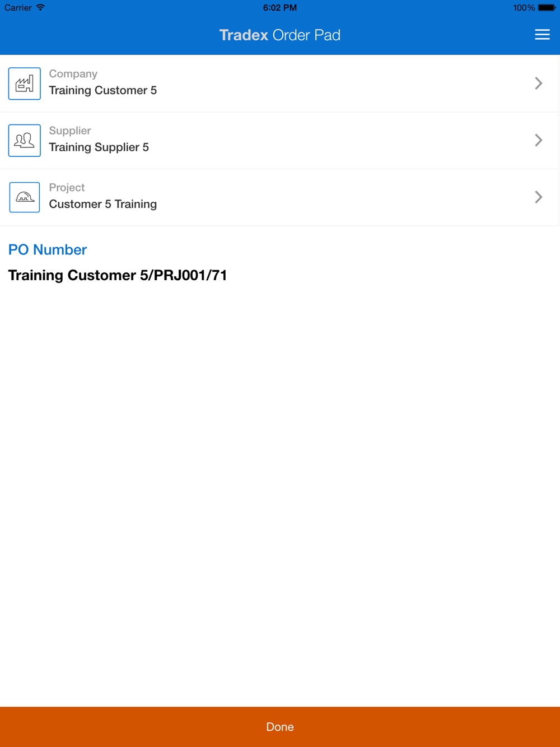
Task: Open the hamburger menu icon
Action: point(542,35)
